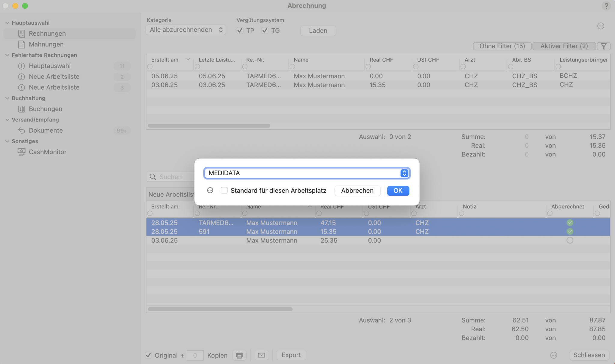Click filter circle under upper Real CHF column
Image resolution: width=615 pixels, height=364 pixels.
click(368, 67)
